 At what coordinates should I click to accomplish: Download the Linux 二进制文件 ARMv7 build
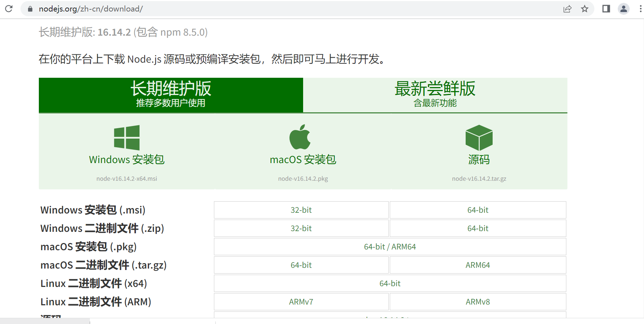[301, 302]
